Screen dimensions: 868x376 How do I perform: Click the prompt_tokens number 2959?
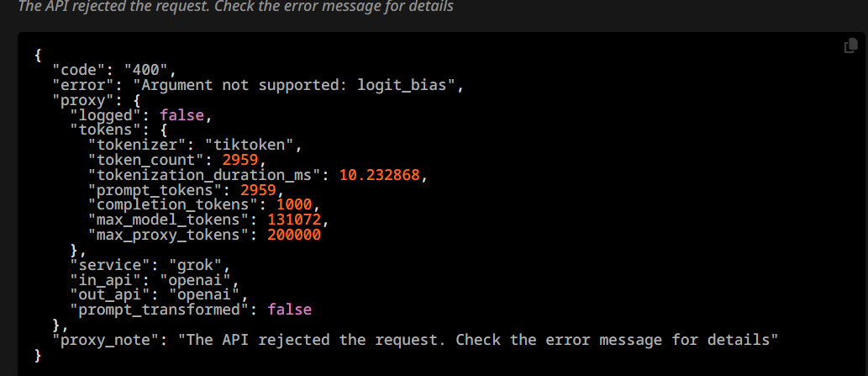point(257,190)
